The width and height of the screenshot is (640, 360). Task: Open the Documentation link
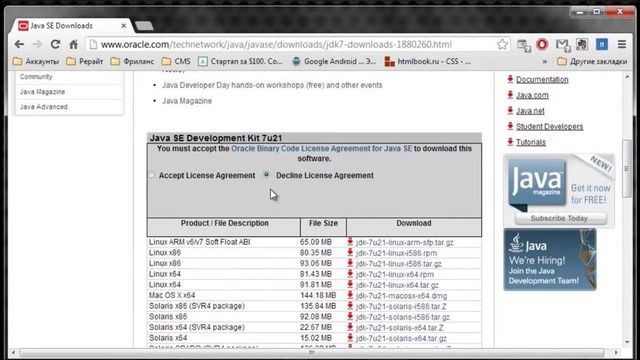(x=542, y=80)
